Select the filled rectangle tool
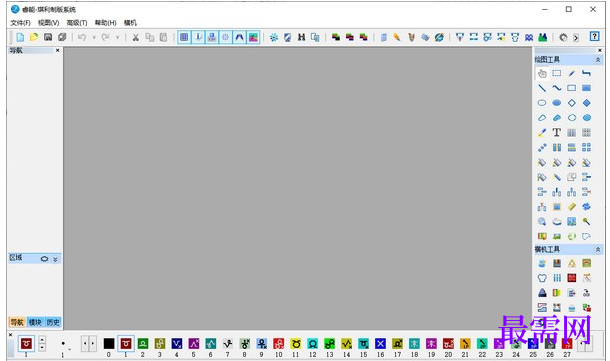This screenshot has height=361, width=610. coord(586,88)
